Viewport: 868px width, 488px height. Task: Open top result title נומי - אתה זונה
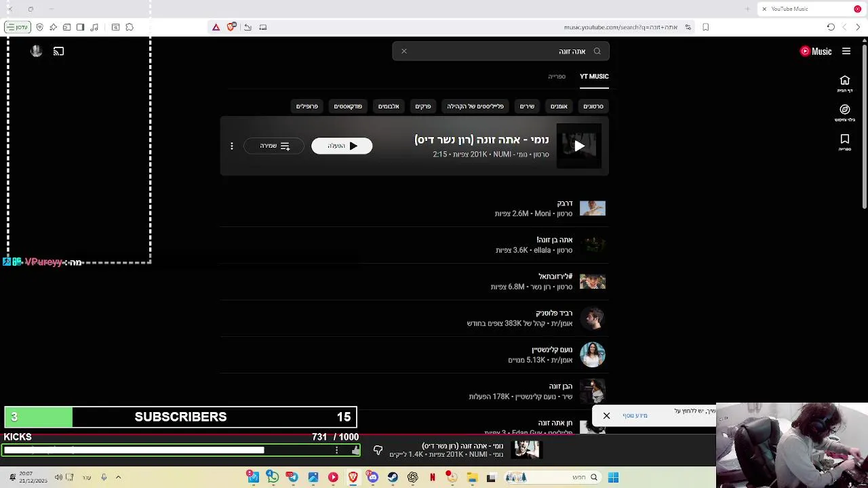click(x=481, y=140)
